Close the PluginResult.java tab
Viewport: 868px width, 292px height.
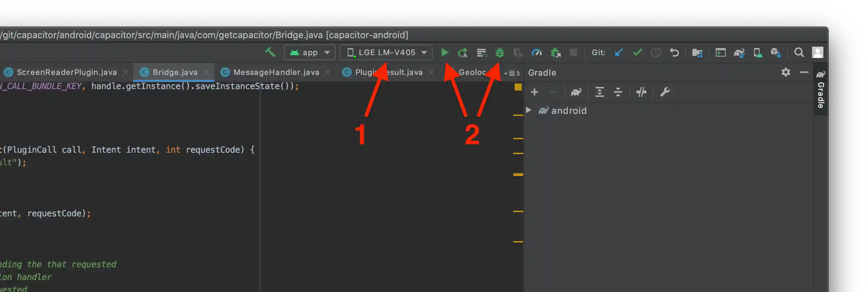tap(431, 72)
